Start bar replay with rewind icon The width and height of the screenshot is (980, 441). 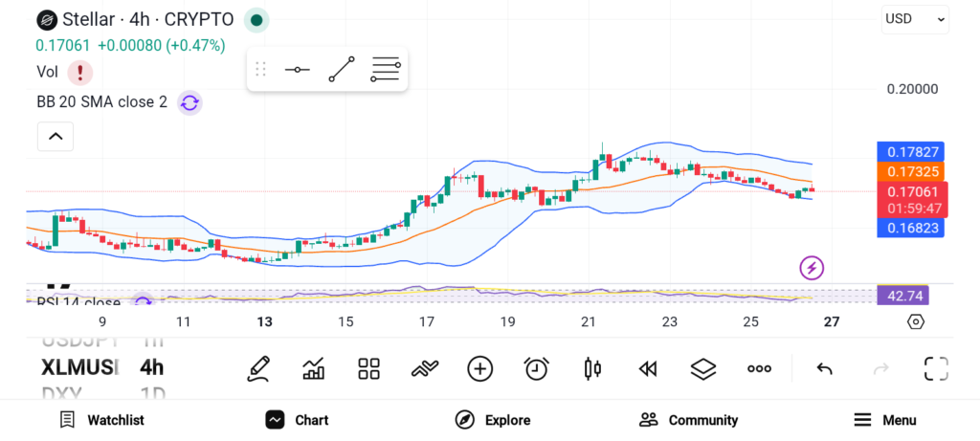click(x=648, y=368)
